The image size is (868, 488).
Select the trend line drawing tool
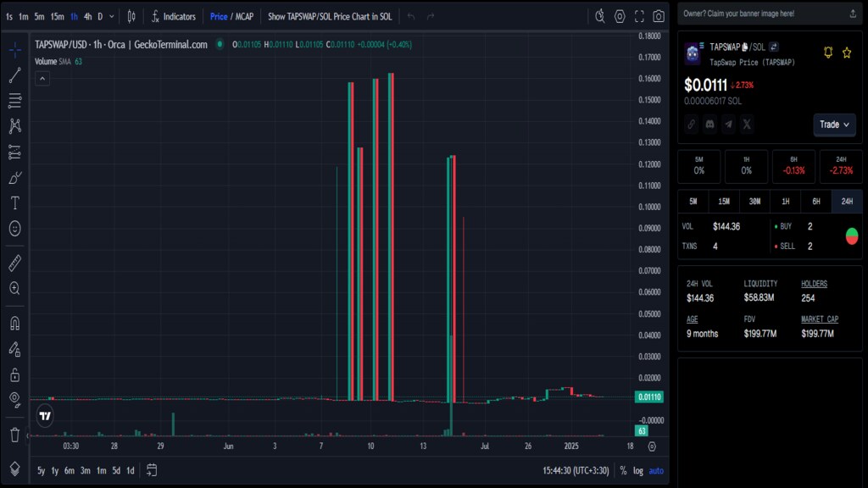[15, 75]
